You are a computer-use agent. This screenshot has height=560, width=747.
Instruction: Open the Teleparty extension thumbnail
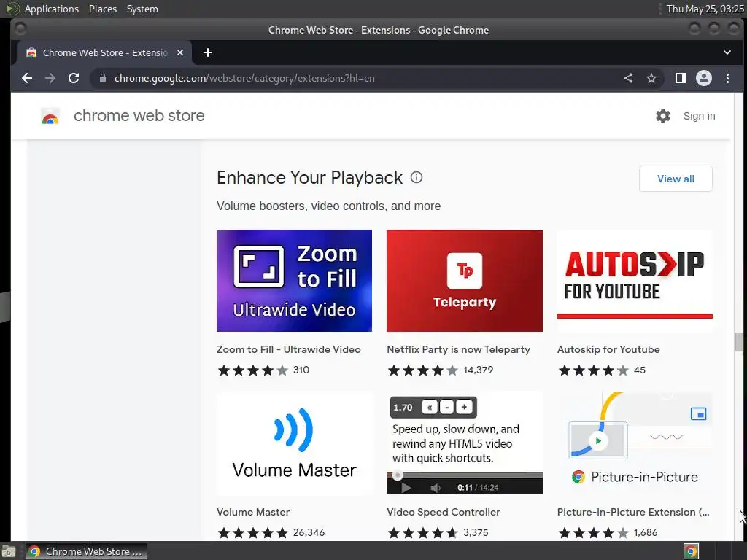point(465,281)
